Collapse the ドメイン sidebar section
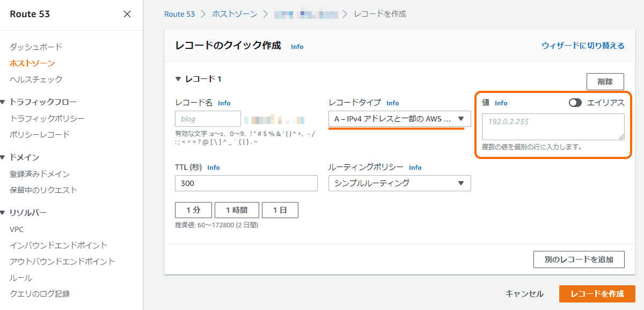Screen dimensions: 644x310 click(x=3, y=157)
